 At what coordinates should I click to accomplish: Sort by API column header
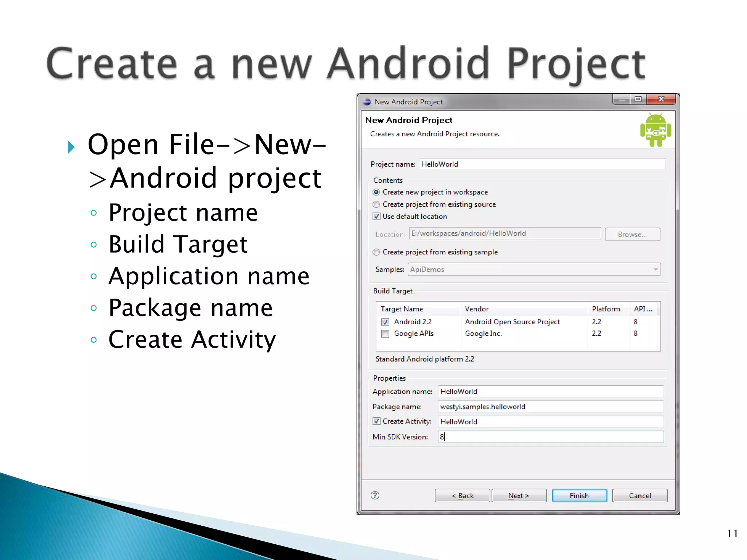pyautogui.click(x=644, y=309)
